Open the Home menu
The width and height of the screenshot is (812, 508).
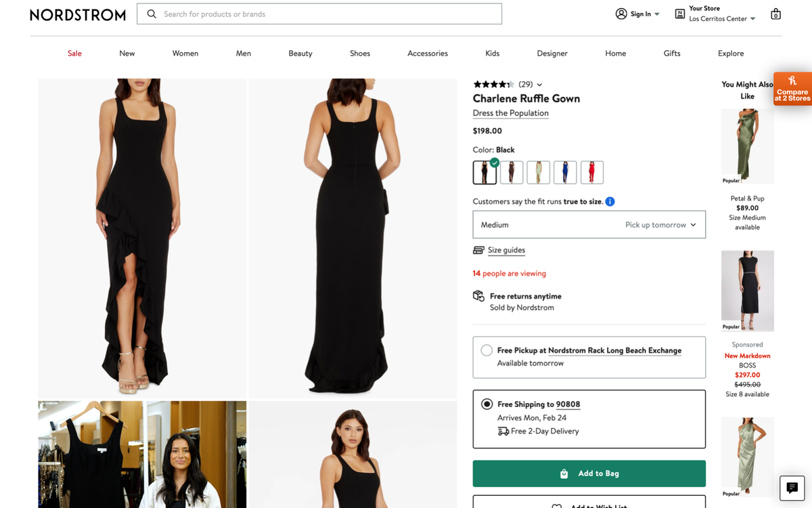pos(616,54)
